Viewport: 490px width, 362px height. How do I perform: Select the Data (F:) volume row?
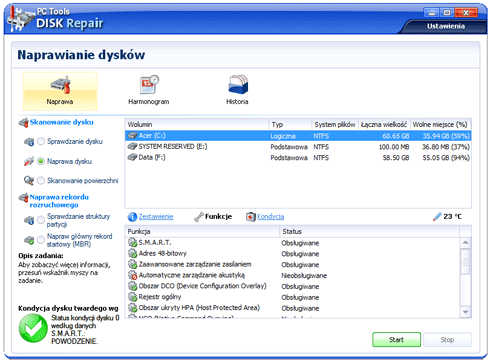pos(298,157)
